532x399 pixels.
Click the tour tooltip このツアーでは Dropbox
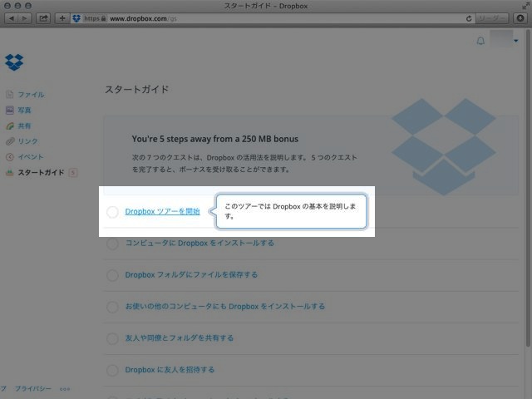click(x=291, y=211)
